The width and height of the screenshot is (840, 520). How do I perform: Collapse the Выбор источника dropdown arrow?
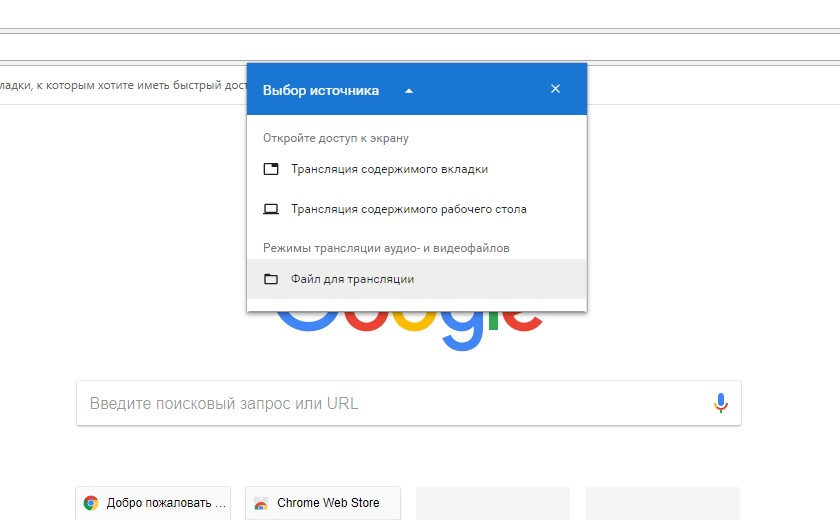pyautogui.click(x=409, y=91)
